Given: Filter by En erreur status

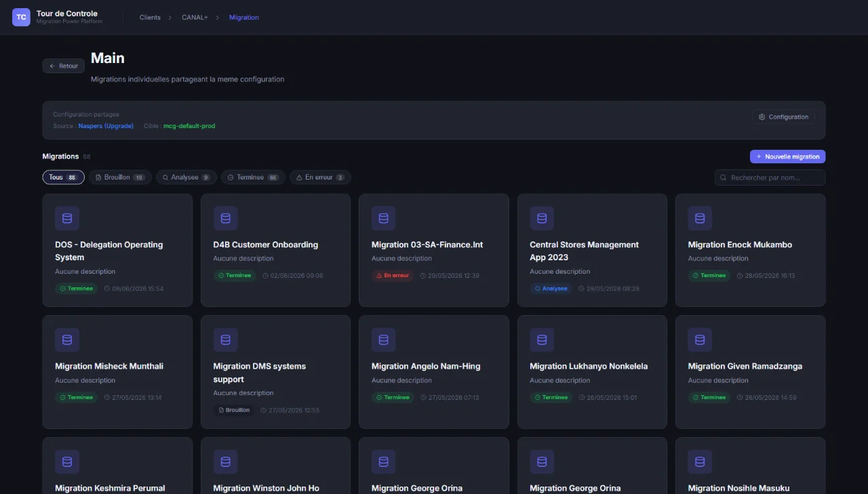Looking at the screenshot, I should point(320,177).
